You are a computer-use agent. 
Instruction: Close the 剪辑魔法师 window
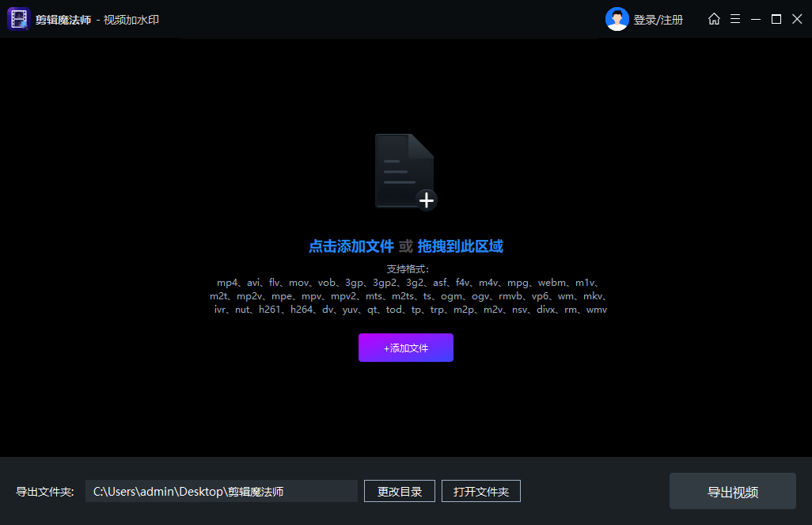(x=797, y=19)
